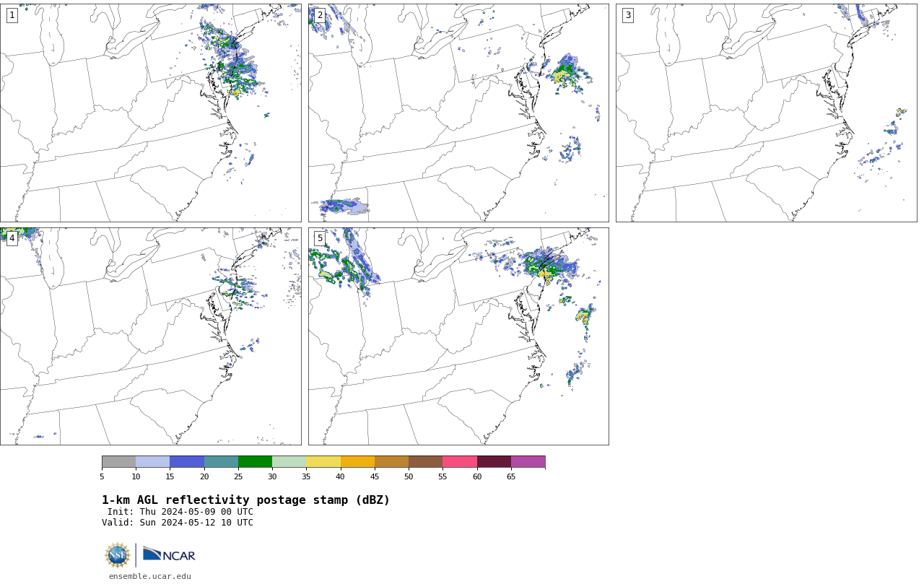Click the pink 55-60 dBZ swatch
Viewport: 924px width, 584px height.
coord(460,462)
